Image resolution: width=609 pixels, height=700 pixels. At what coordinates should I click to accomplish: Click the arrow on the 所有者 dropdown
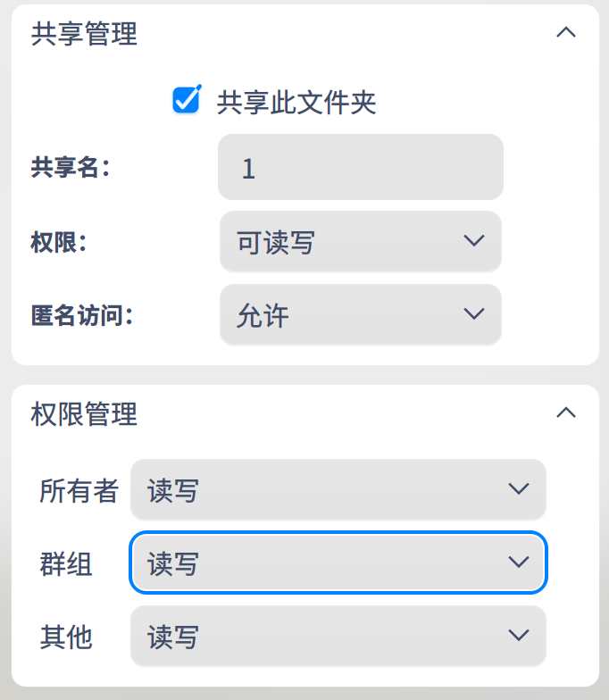click(x=518, y=489)
